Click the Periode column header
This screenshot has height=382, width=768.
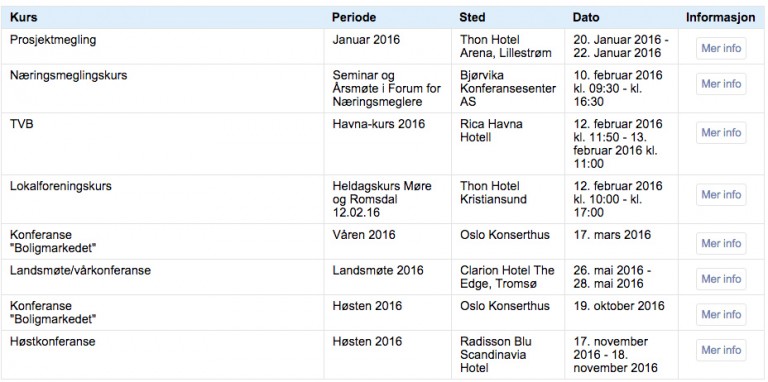(354, 18)
